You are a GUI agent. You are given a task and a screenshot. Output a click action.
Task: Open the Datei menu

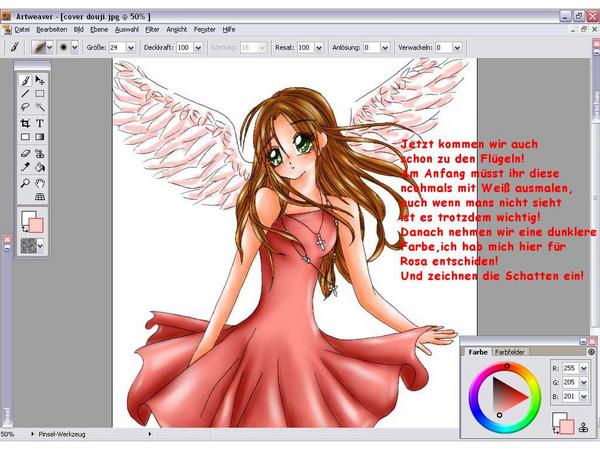click(22, 29)
